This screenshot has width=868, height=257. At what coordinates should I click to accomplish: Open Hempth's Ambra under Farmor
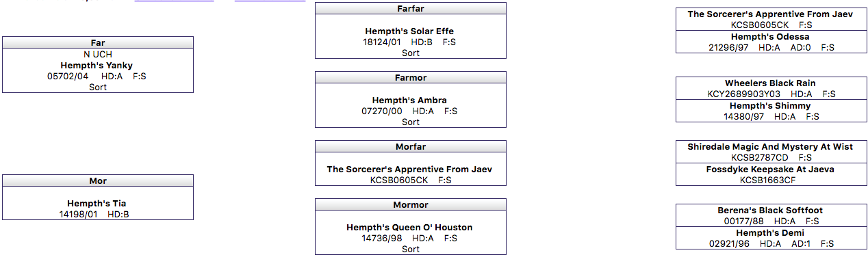(x=409, y=100)
